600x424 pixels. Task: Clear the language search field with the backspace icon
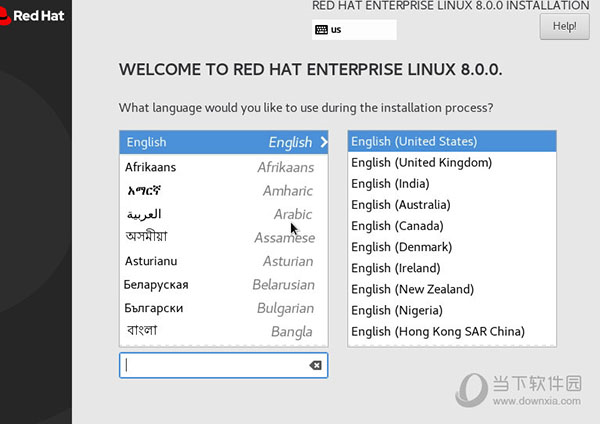point(315,365)
